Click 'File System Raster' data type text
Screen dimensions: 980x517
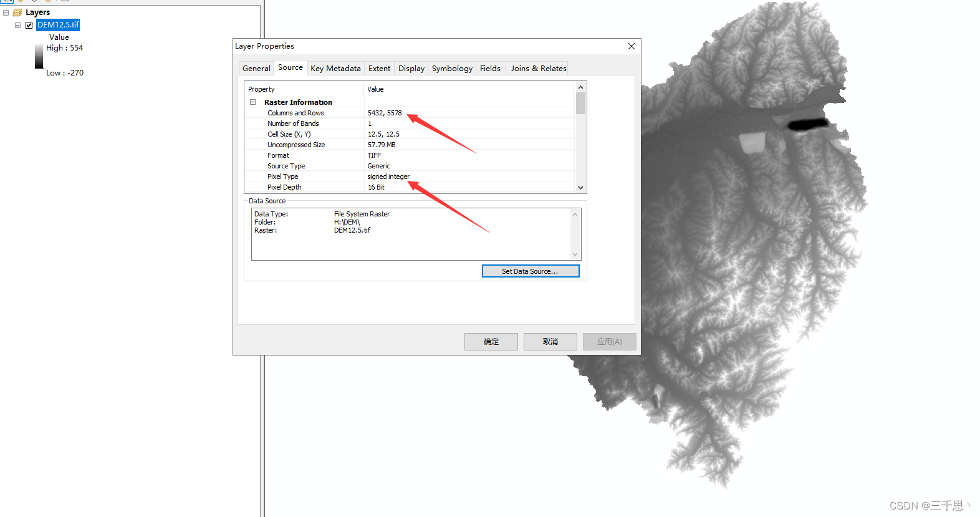pos(362,214)
